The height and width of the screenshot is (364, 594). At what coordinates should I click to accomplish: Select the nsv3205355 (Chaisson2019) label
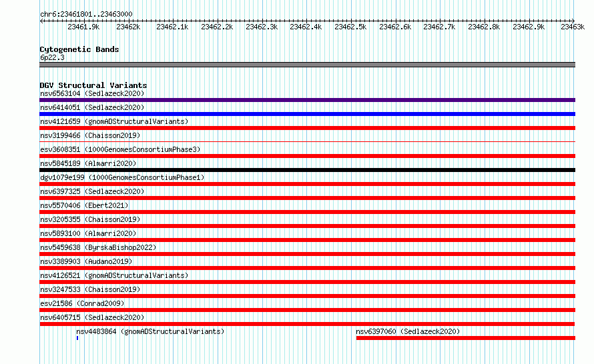[x=90, y=219]
